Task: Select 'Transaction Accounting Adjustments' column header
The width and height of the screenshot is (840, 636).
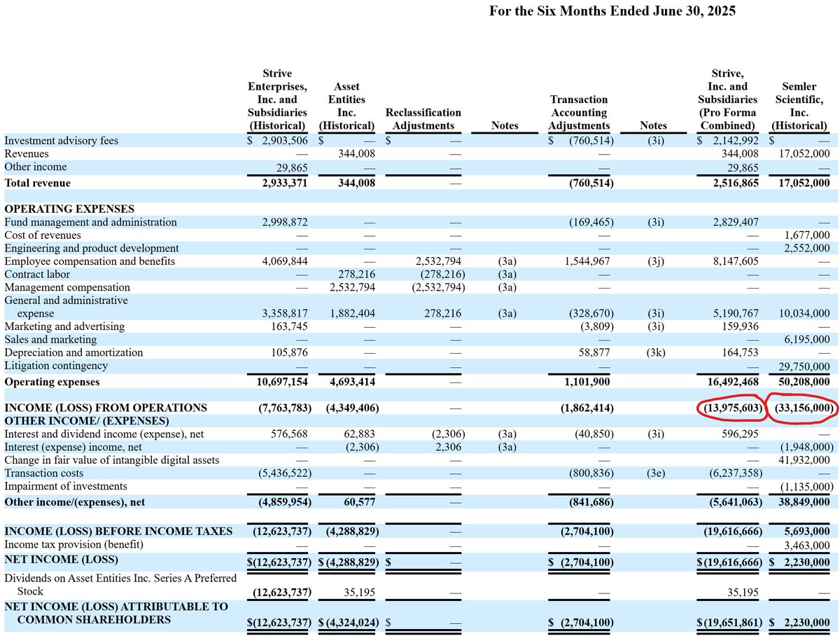Action: click(579, 113)
